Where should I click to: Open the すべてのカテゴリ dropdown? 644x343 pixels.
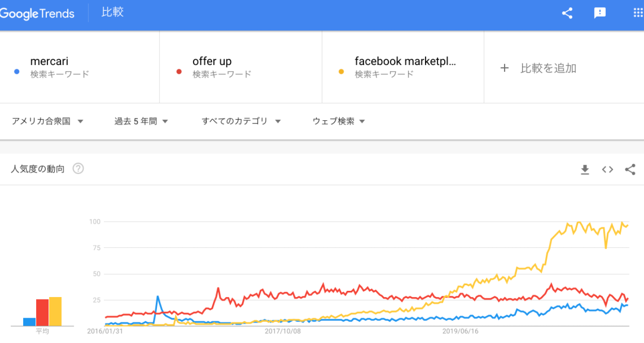click(x=241, y=121)
